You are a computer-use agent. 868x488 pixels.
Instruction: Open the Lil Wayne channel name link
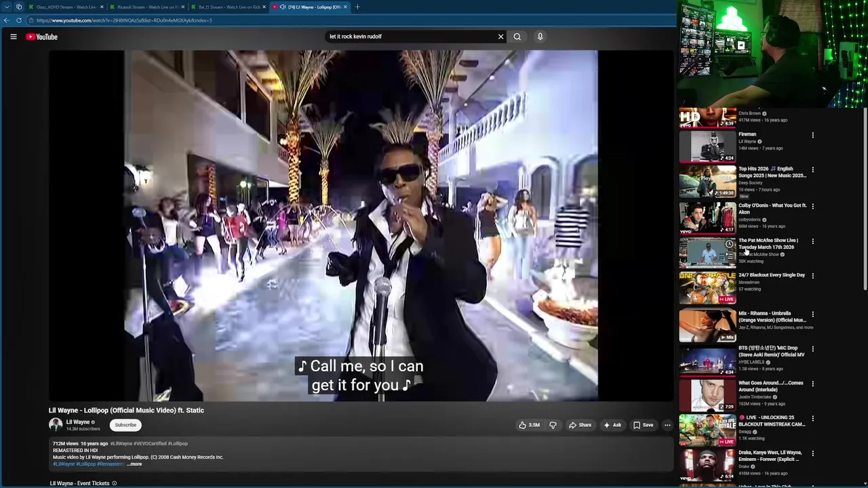click(78, 422)
